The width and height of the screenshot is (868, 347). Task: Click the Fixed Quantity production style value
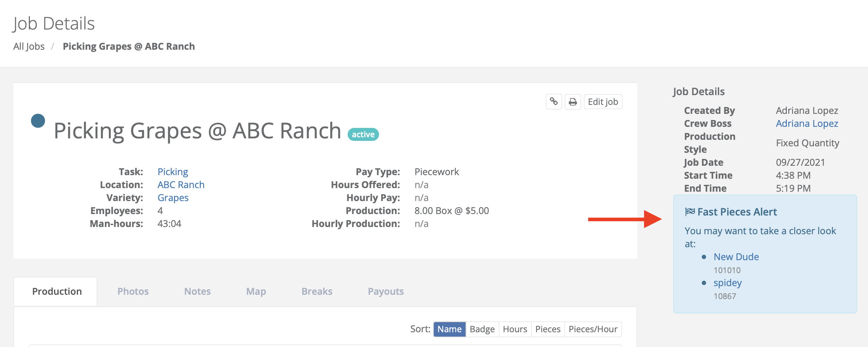point(807,143)
